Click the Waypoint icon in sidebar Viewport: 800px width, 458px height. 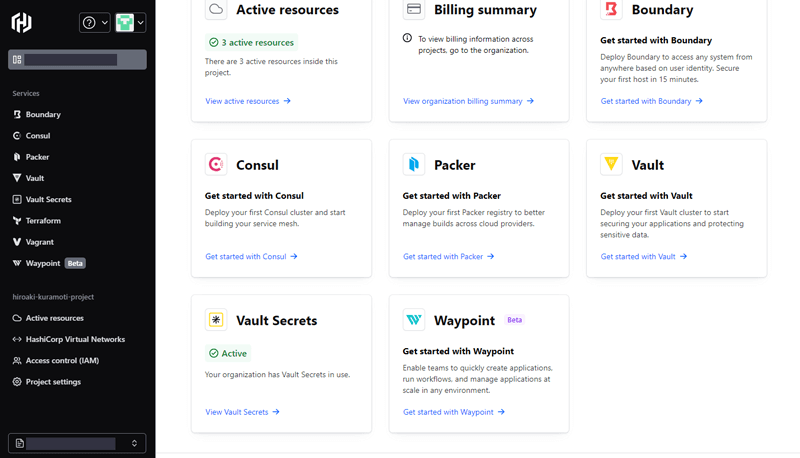[x=17, y=263]
